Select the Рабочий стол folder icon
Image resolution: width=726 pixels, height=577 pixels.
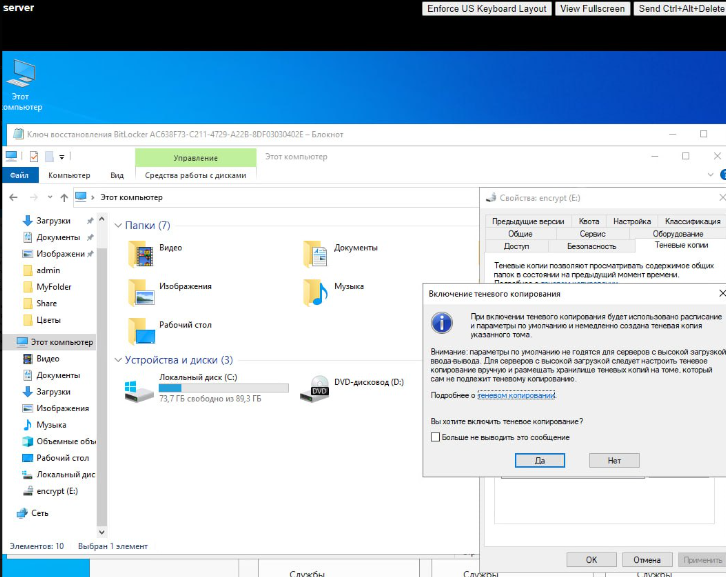pos(141,331)
